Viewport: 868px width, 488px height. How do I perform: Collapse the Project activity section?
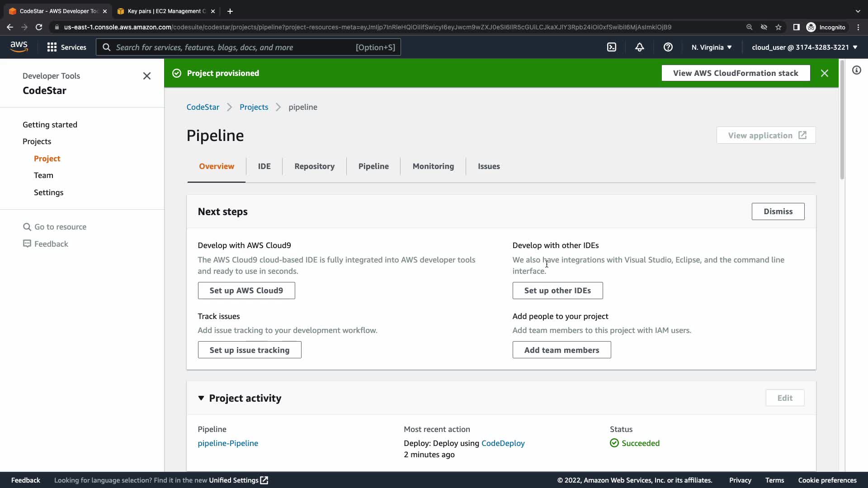(201, 398)
